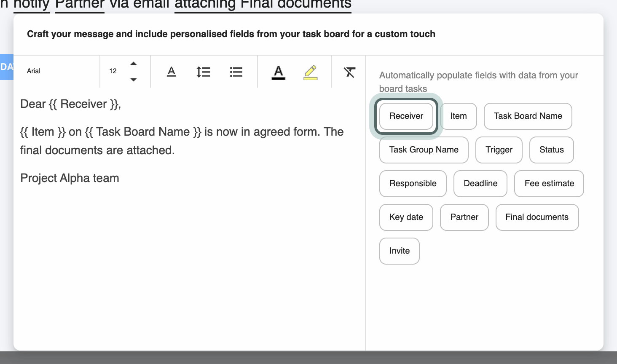The width and height of the screenshot is (617, 364).
Task: Click 'final documents are attached.' text
Action: [97, 150]
